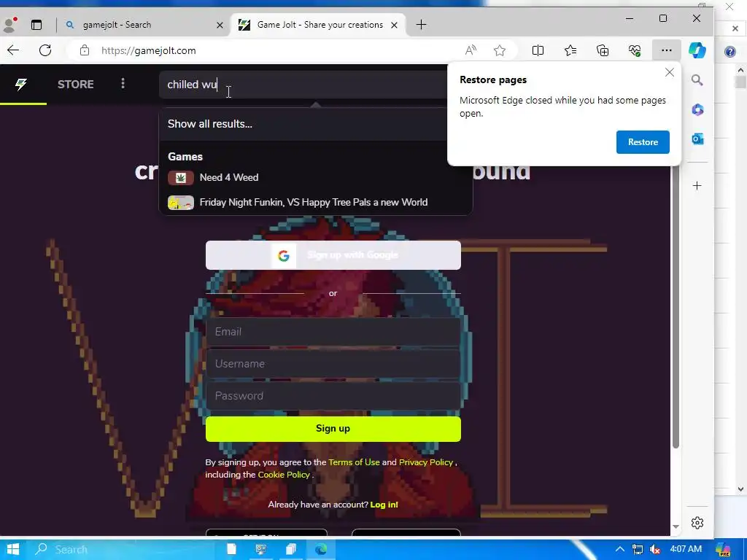The width and height of the screenshot is (747, 560).
Task: Click the Need 4 Weed thumbnail
Action: click(181, 178)
